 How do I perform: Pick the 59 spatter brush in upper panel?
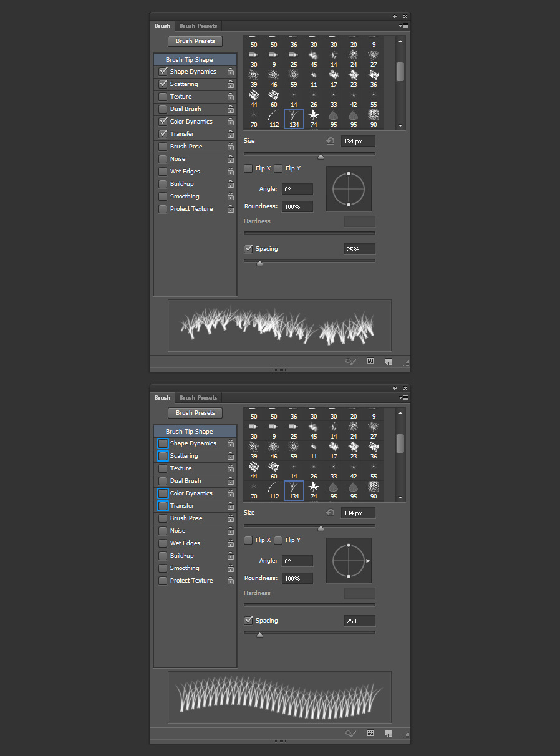click(x=294, y=79)
